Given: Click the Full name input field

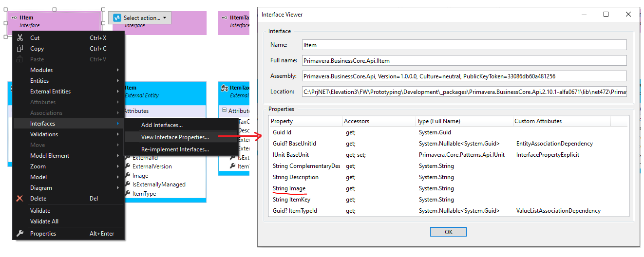Looking at the screenshot, I should (463, 60).
